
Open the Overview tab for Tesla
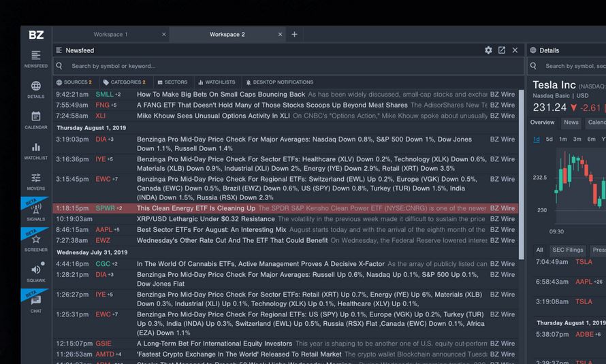coord(542,122)
